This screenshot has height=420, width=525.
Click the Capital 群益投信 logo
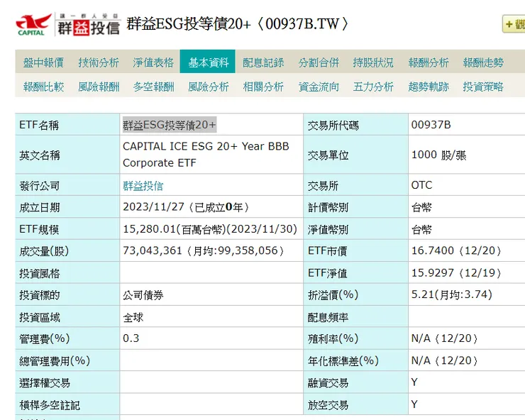coord(68,24)
